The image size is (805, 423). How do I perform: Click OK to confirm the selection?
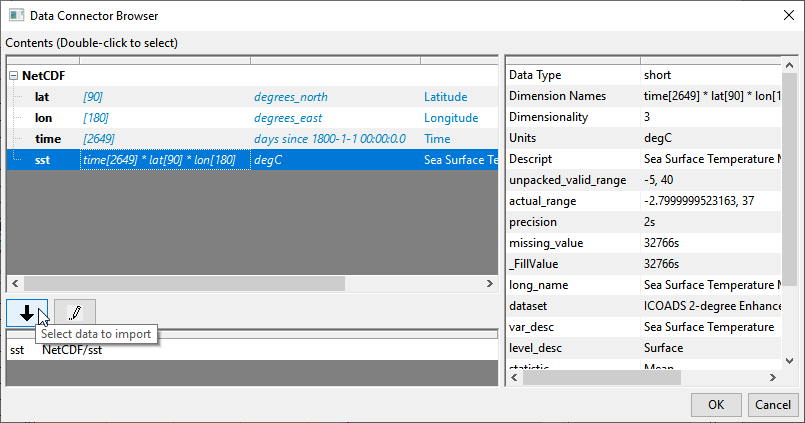point(716,405)
